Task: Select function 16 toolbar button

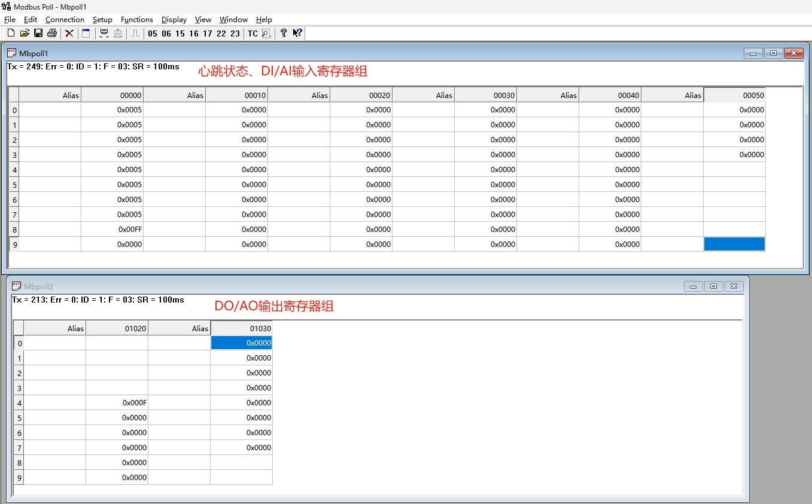Action: point(194,33)
